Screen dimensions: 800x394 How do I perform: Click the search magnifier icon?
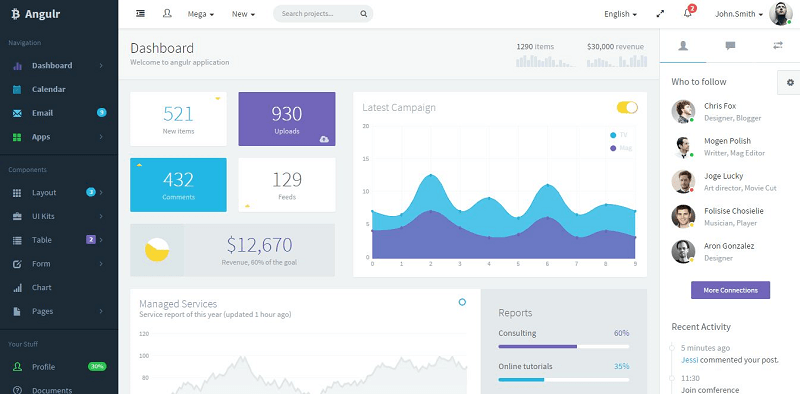[363, 14]
